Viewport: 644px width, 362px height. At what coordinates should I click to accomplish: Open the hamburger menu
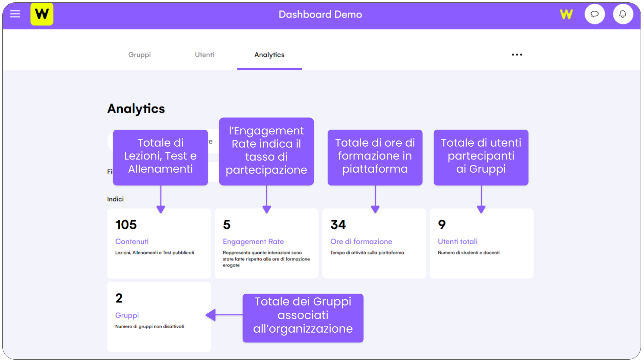tap(15, 14)
